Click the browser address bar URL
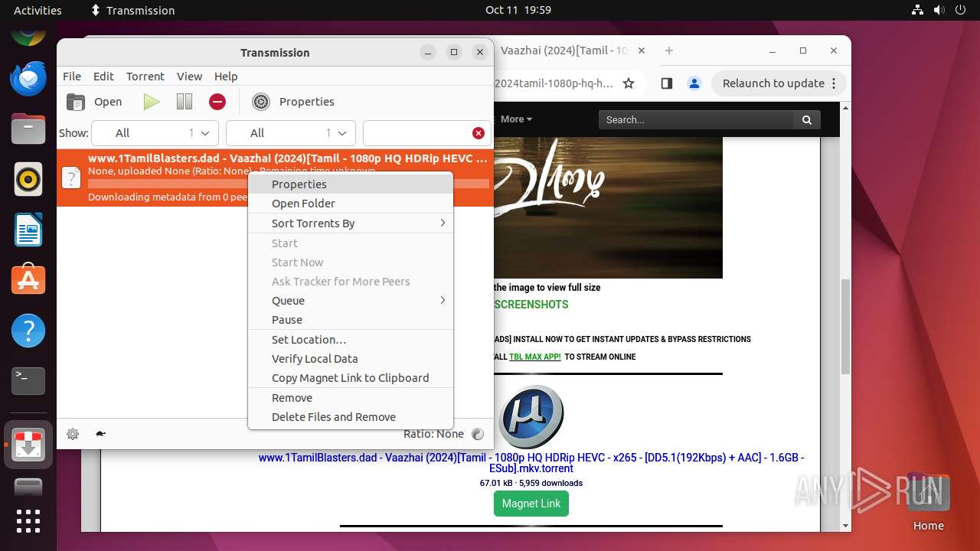The height and width of the screenshot is (551, 980). 554,83
